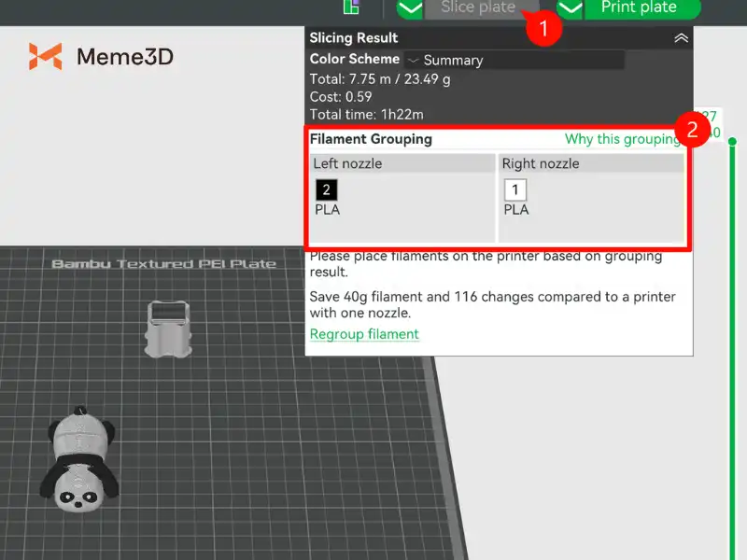The width and height of the screenshot is (747, 560).
Task: Select the gray clip model on plate
Action: (168, 329)
